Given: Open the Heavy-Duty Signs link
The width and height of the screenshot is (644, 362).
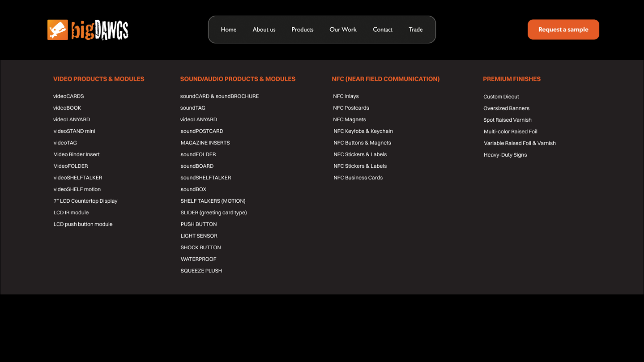Looking at the screenshot, I should (505, 155).
